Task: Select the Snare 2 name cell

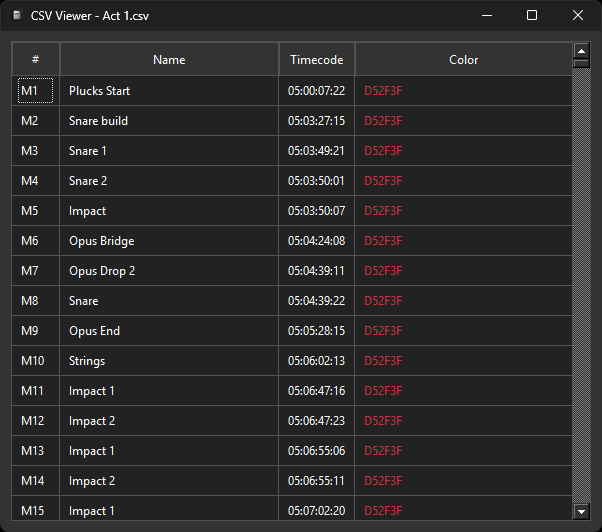Action: pyautogui.click(x=169, y=180)
